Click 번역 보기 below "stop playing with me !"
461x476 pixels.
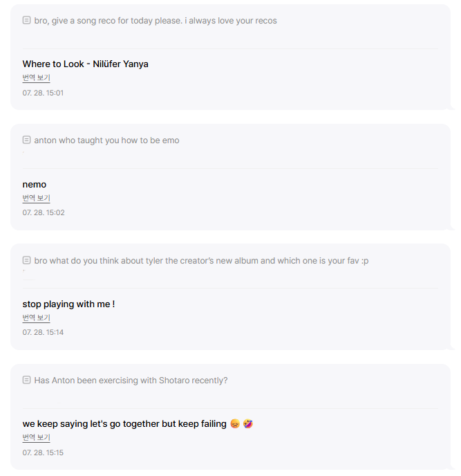point(36,318)
